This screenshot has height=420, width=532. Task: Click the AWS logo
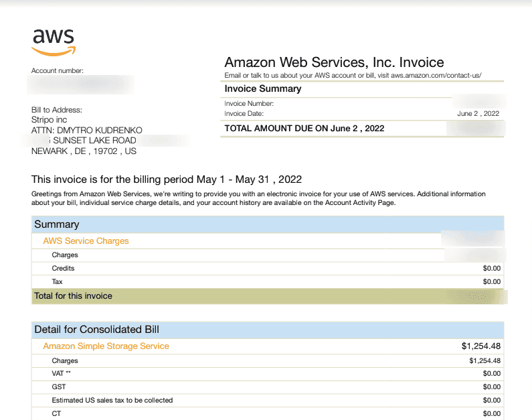coord(54,42)
